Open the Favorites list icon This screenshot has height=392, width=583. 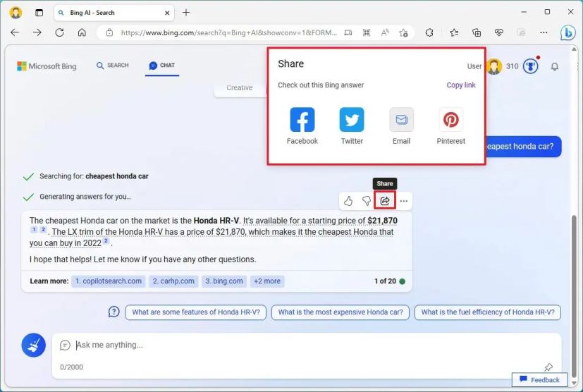point(454,32)
